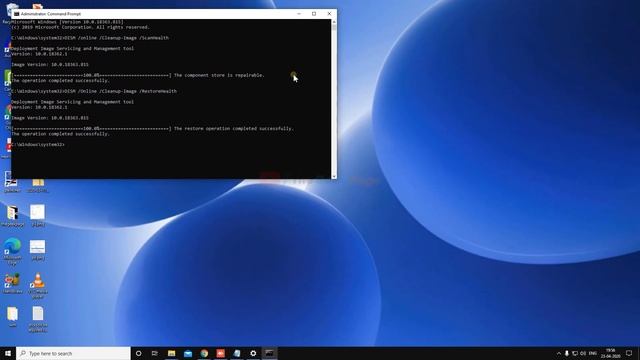The height and width of the screenshot is (360, 640).
Task: Switch input language via ENG indicator
Action: tap(593, 353)
